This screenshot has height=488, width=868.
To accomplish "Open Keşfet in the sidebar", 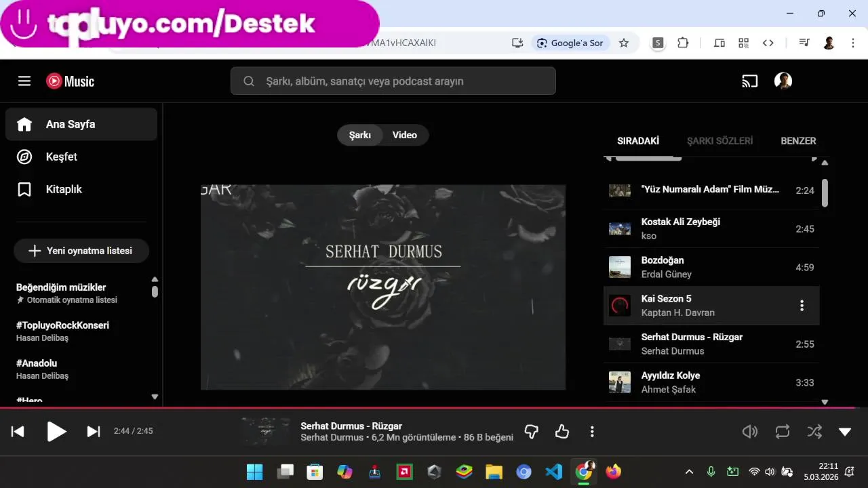I will click(x=81, y=157).
